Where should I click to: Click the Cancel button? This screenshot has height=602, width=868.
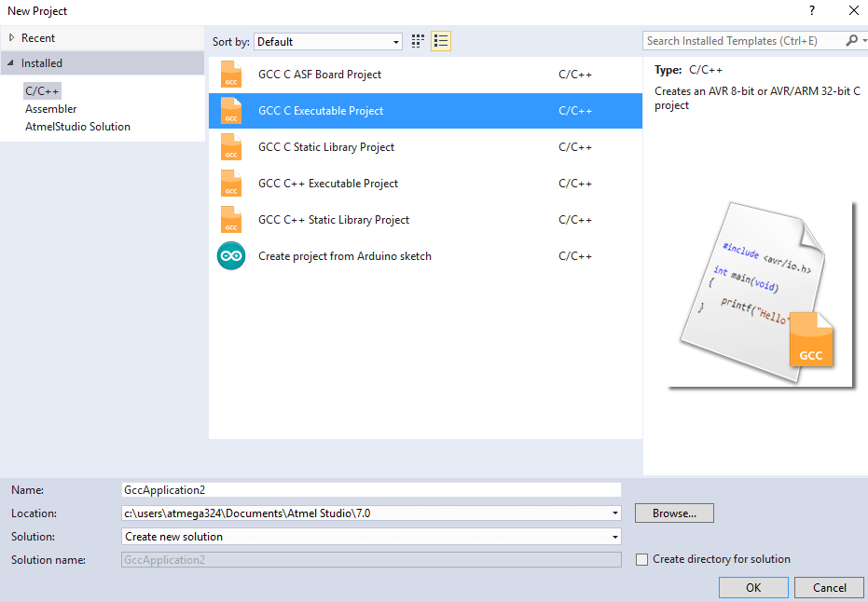[x=829, y=588]
